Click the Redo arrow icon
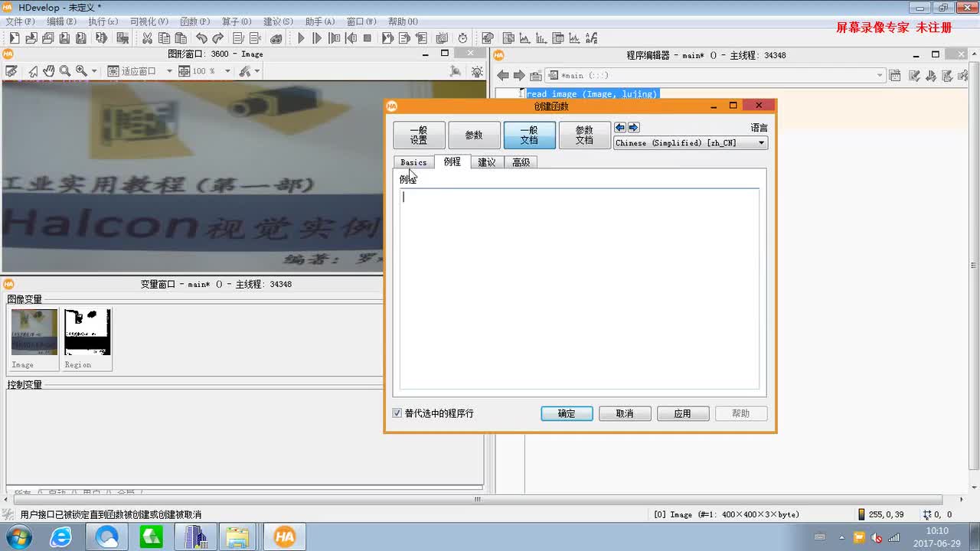The image size is (980, 551). click(218, 37)
